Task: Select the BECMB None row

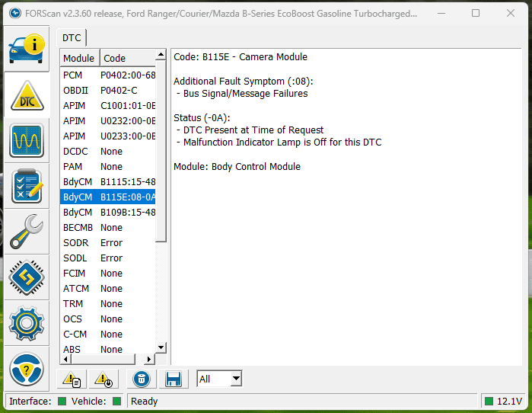Action: click(x=108, y=228)
